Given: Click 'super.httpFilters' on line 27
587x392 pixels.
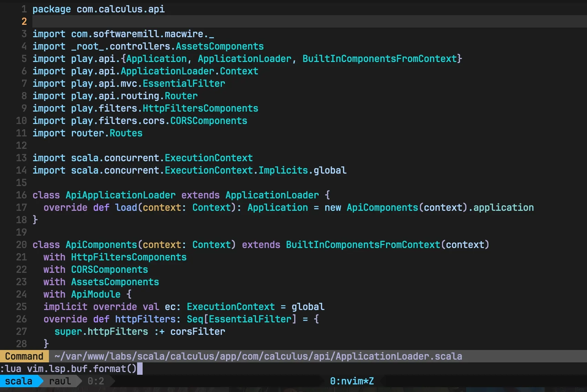Looking at the screenshot, I should coord(101,331).
